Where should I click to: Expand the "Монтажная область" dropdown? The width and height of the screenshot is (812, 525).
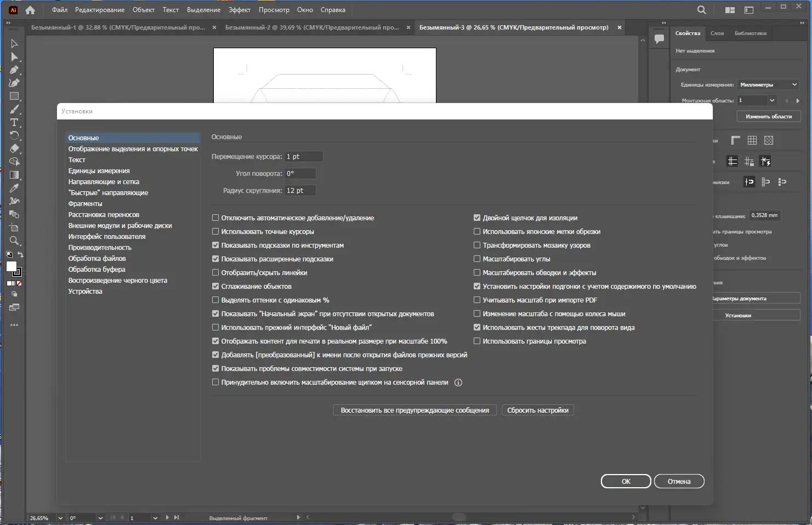point(772,100)
